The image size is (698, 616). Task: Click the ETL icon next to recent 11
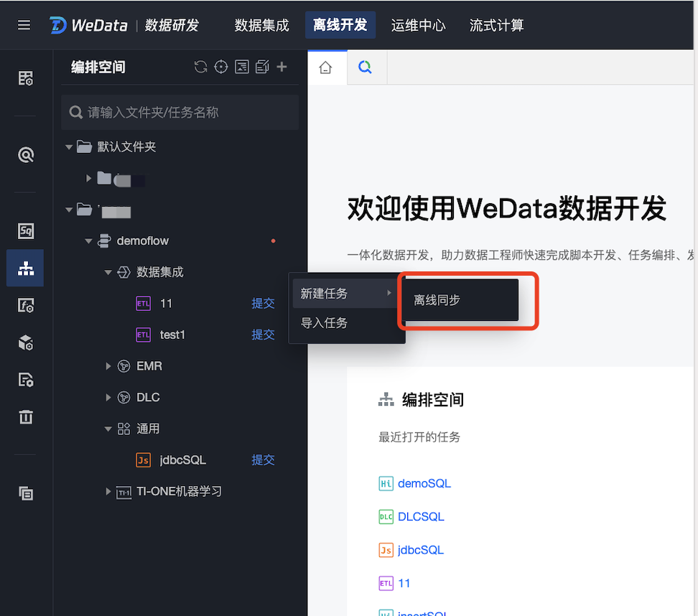(386, 583)
